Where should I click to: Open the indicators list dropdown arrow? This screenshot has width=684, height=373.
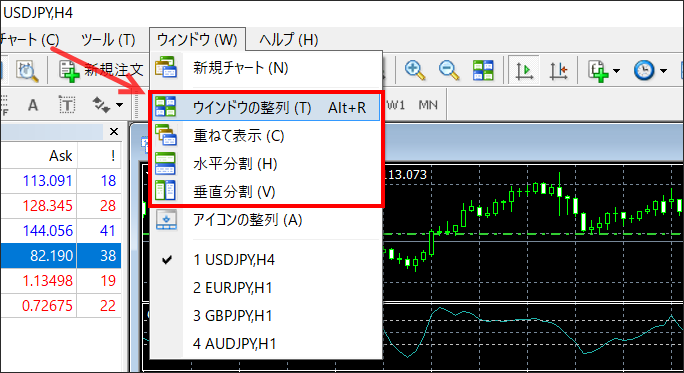point(616,71)
